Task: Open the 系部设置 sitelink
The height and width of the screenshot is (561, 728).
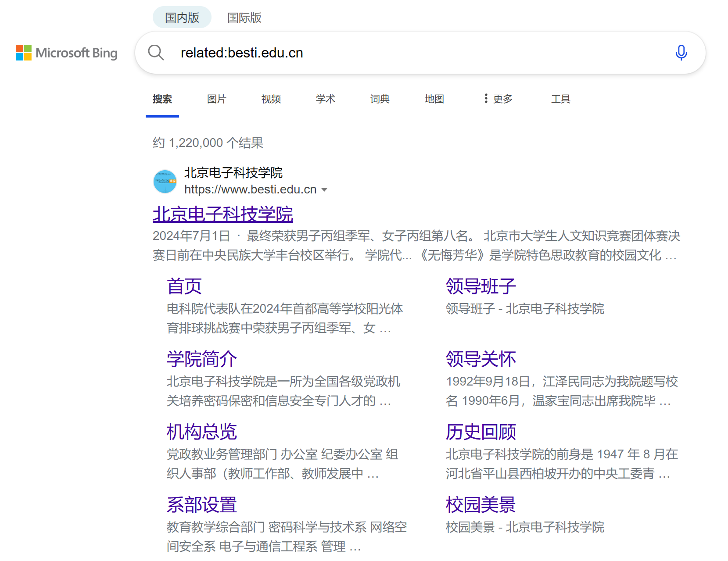Action: click(202, 505)
